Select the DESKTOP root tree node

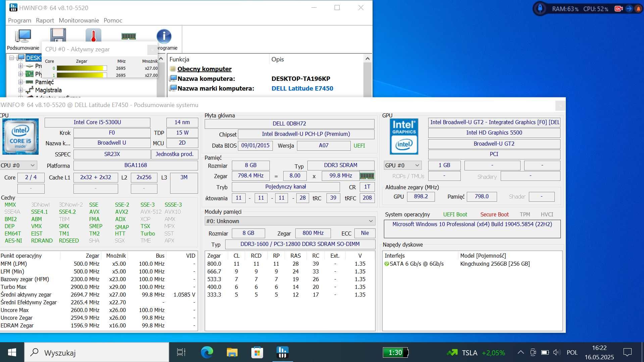point(33,58)
